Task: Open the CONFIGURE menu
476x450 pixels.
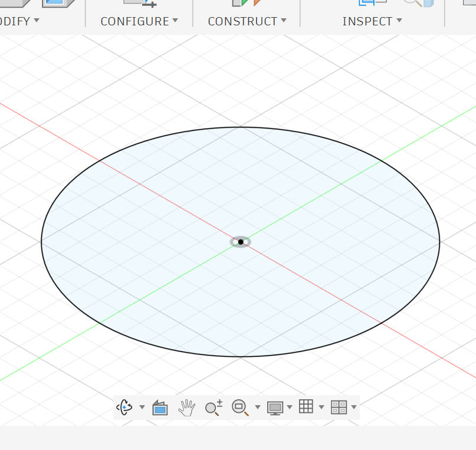Action: pos(139,21)
